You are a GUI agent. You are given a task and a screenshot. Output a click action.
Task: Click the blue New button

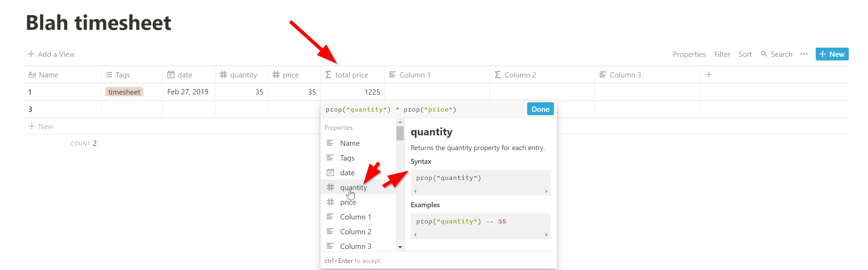pos(832,54)
